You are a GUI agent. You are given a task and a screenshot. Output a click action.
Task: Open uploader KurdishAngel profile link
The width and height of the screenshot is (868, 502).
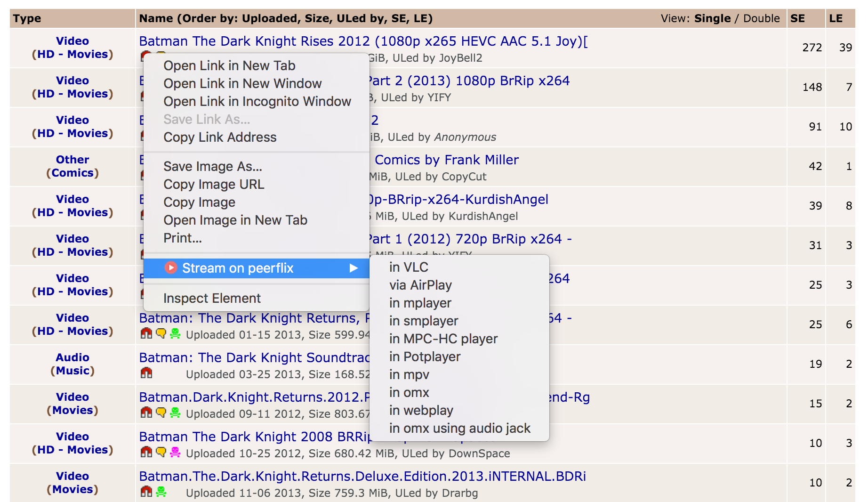(483, 216)
